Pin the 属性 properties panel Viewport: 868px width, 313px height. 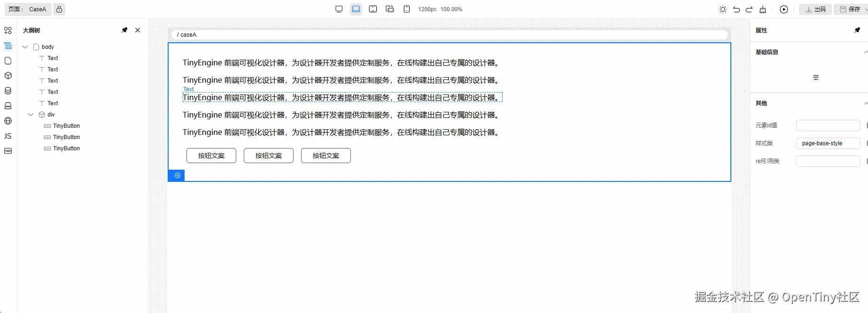pos(857,30)
